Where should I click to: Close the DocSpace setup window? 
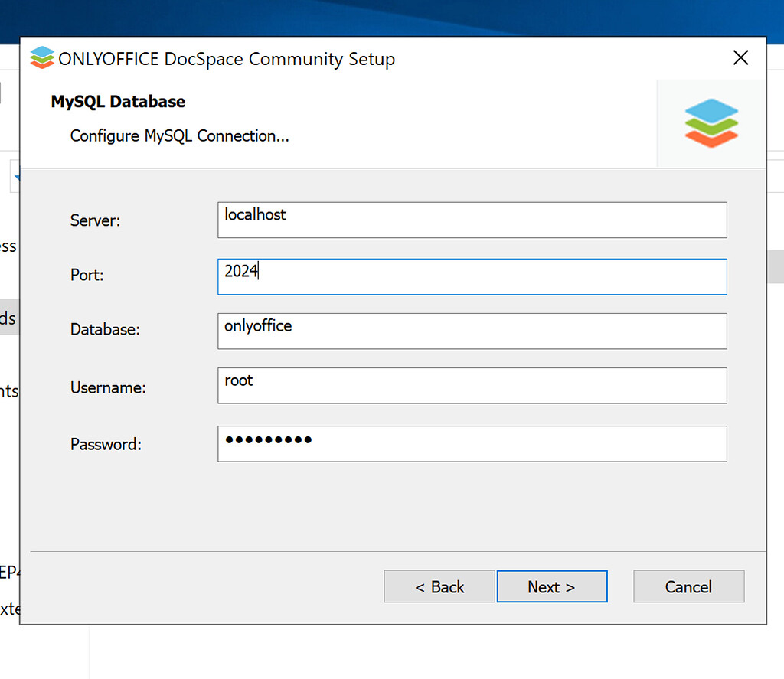(740, 57)
